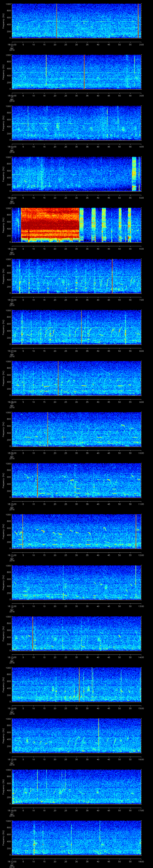Open the 18:09 spectrogram panel
The width and height of the screenshot is (153, 868).
[76, 429]
